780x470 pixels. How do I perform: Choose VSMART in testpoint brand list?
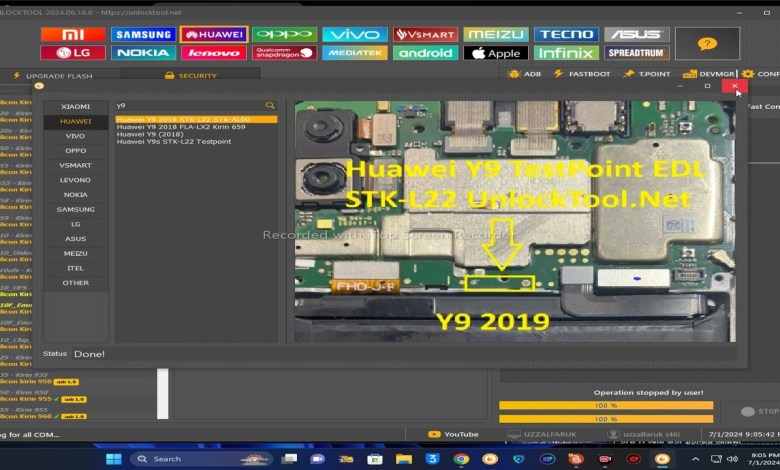coord(76,165)
